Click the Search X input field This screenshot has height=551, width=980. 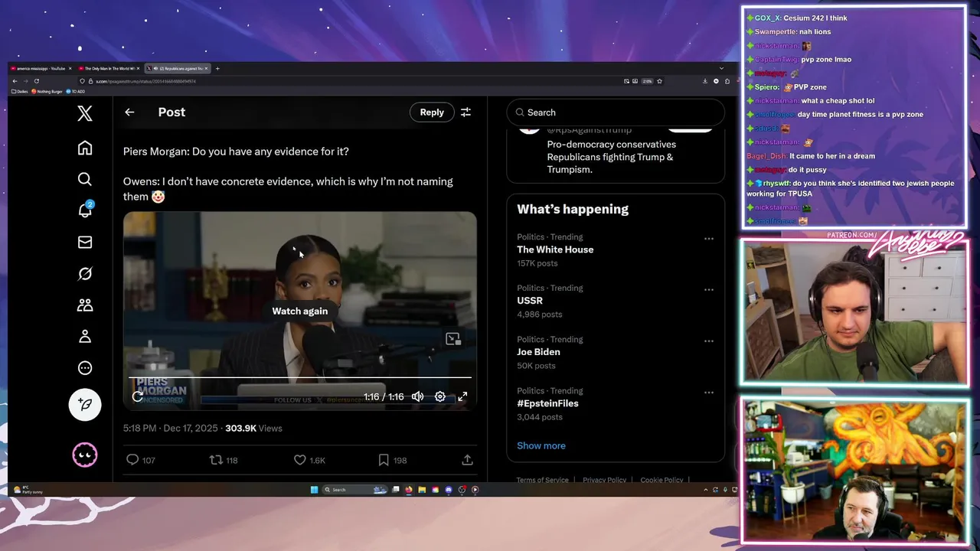(615, 112)
